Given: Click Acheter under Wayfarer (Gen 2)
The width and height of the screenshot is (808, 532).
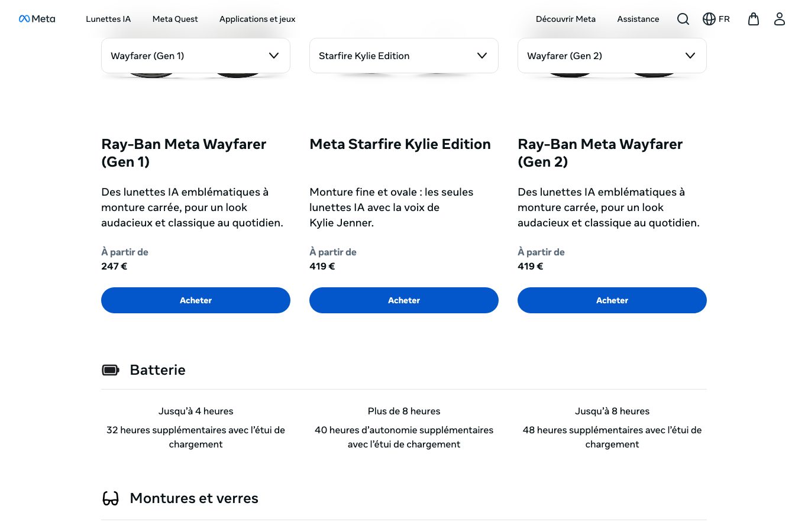Looking at the screenshot, I should pyautogui.click(x=612, y=300).
